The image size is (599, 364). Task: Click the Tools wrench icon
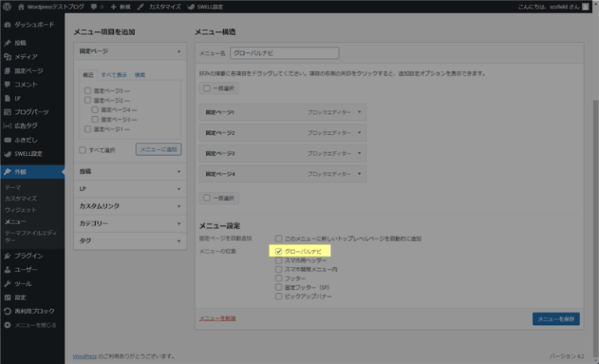[7, 284]
